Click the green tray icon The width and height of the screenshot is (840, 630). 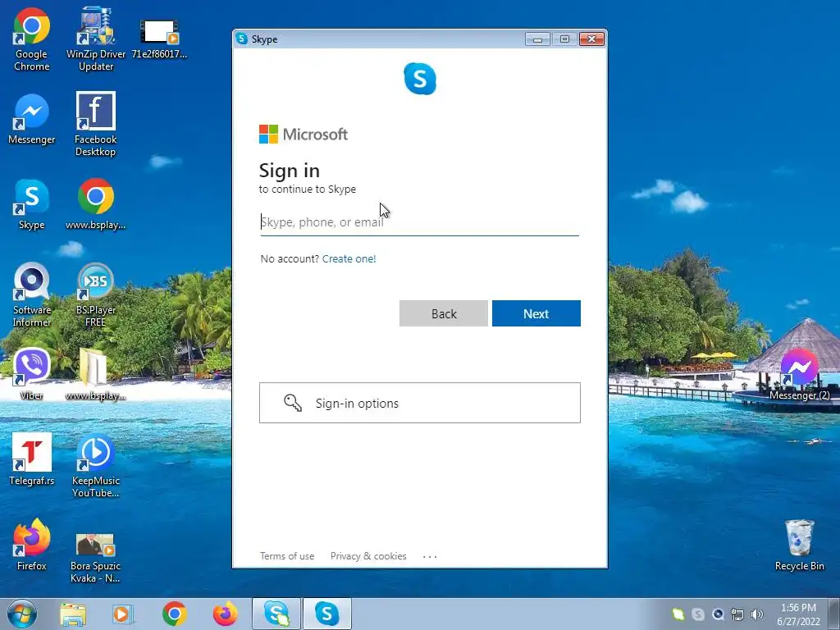(678, 614)
